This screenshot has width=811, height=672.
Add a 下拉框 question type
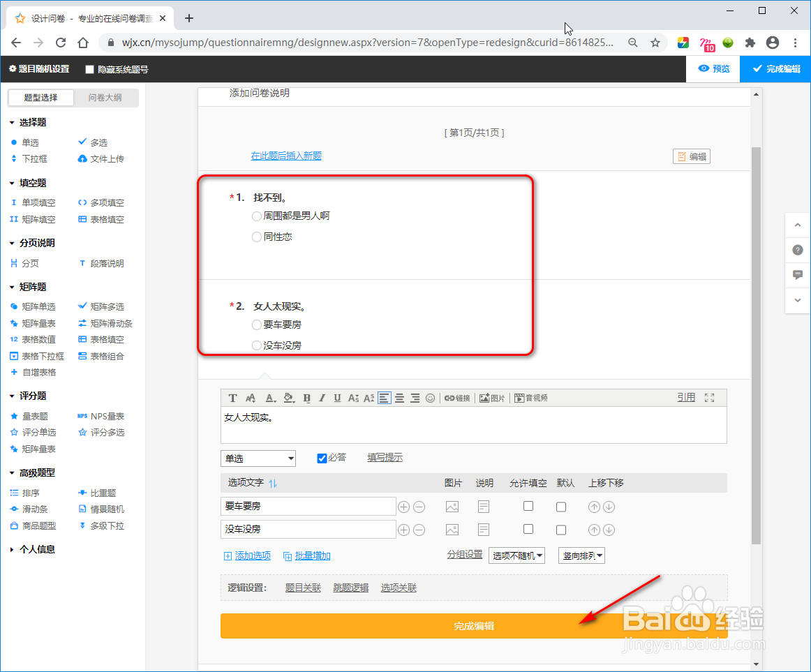click(29, 159)
